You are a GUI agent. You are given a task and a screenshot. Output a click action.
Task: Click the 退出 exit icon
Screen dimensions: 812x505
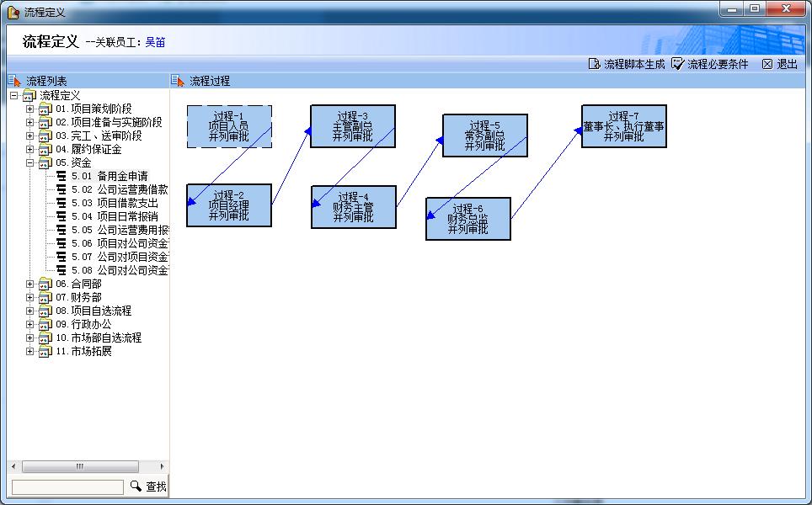coord(767,64)
